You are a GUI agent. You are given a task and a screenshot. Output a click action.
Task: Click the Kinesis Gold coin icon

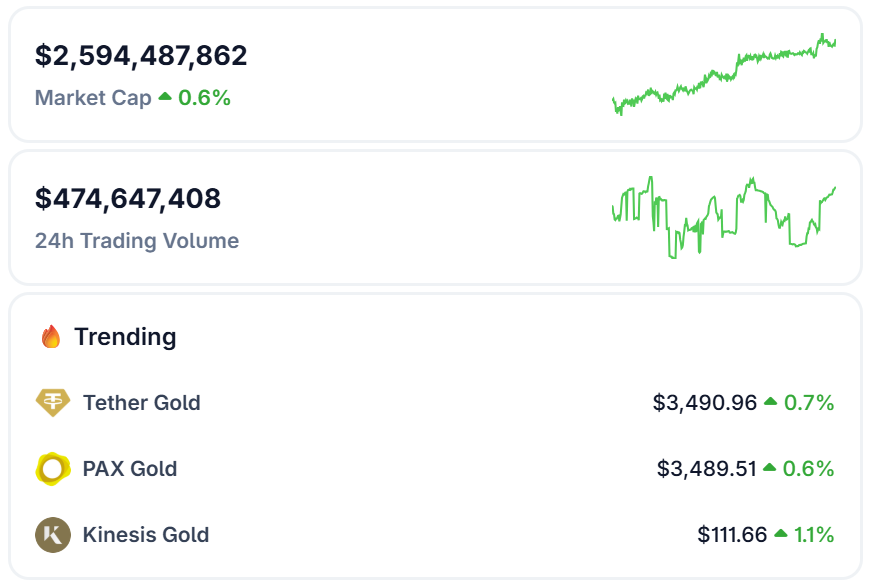53,535
